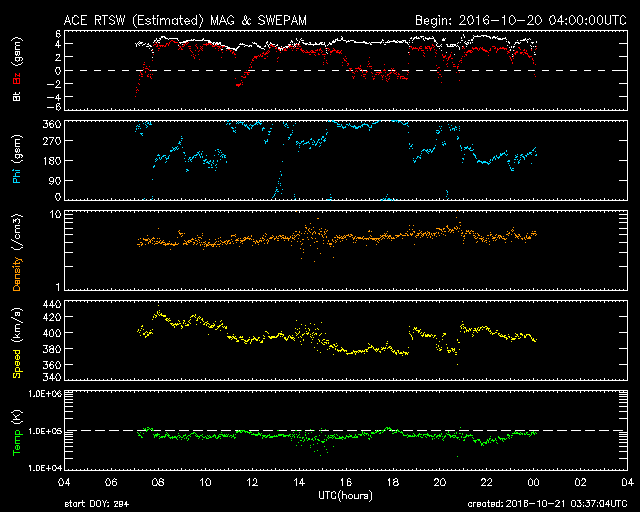Click the "380" tick on the Speed axis
The width and height of the screenshot is (640, 512).
click(x=52, y=349)
